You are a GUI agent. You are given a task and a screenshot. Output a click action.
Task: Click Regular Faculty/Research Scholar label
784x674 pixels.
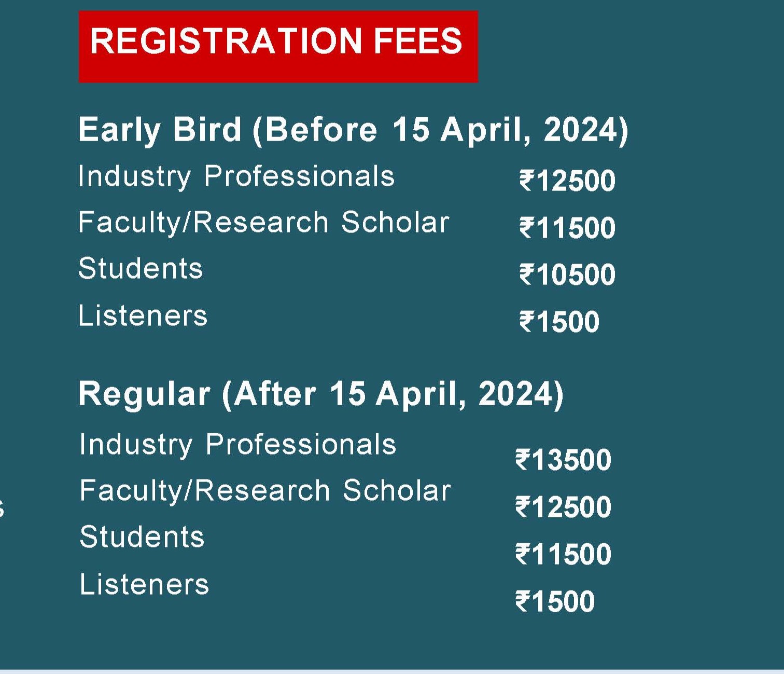[265, 492]
